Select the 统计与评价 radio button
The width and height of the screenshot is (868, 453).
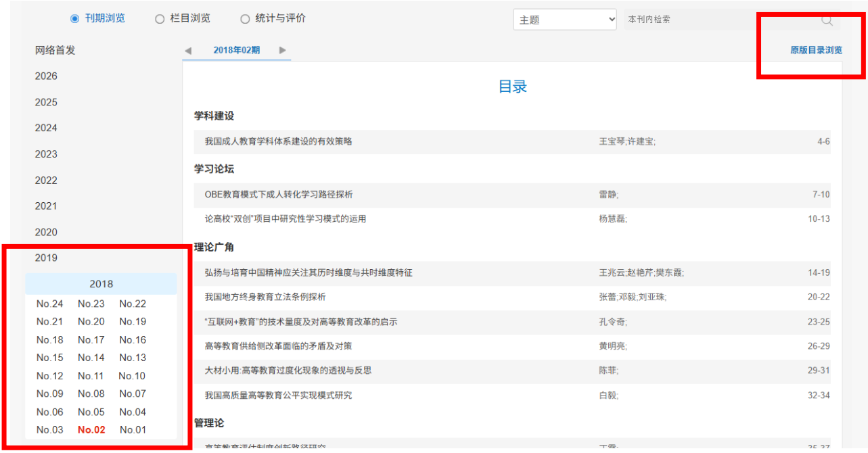[x=246, y=19]
